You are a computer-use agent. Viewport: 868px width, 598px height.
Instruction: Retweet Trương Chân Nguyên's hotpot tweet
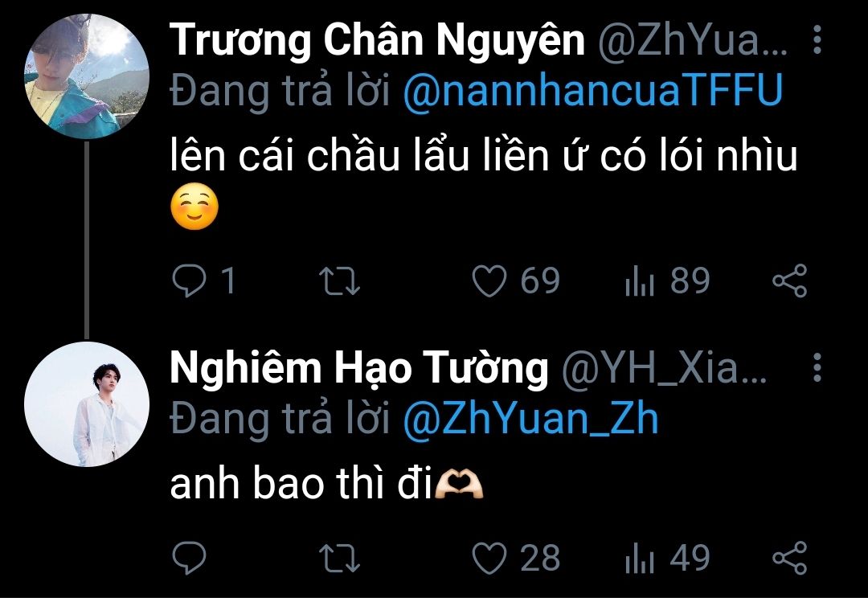tap(340, 281)
